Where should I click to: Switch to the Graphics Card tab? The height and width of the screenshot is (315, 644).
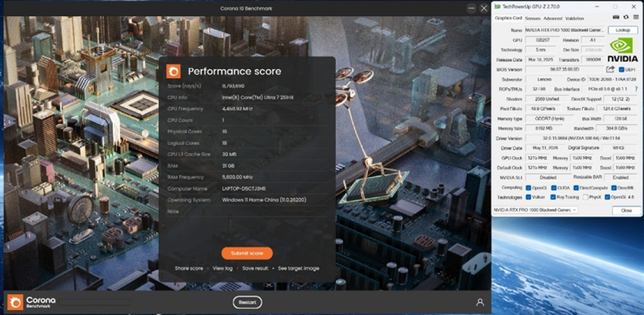[508, 18]
